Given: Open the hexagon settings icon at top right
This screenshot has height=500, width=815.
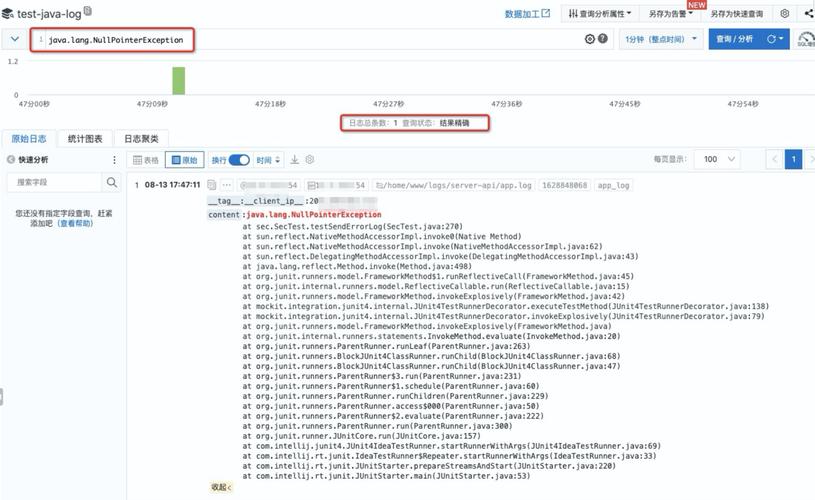Looking at the screenshot, I should click(x=784, y=14).
